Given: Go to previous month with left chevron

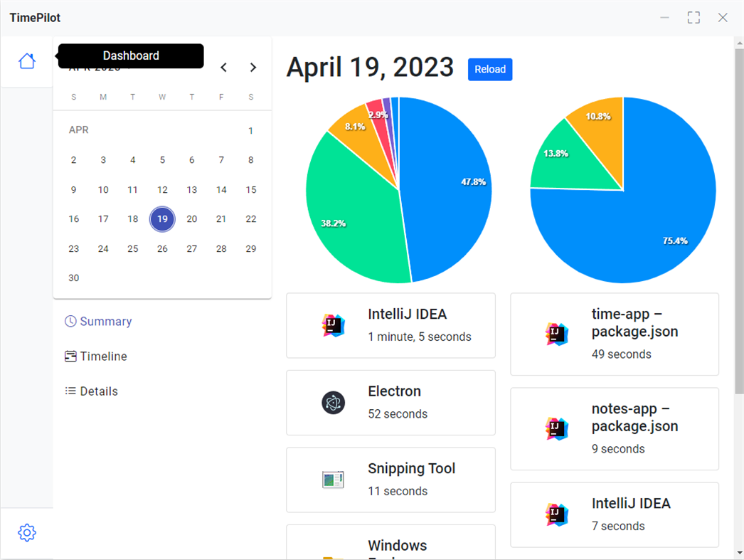Looking at the screenshot, I should 223,67.
